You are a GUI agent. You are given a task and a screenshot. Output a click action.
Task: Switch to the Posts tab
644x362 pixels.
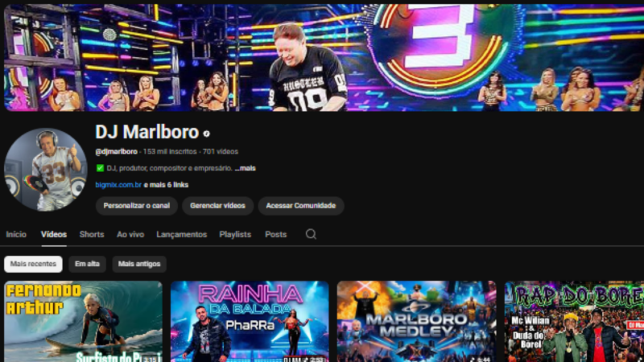click(275, 234)
